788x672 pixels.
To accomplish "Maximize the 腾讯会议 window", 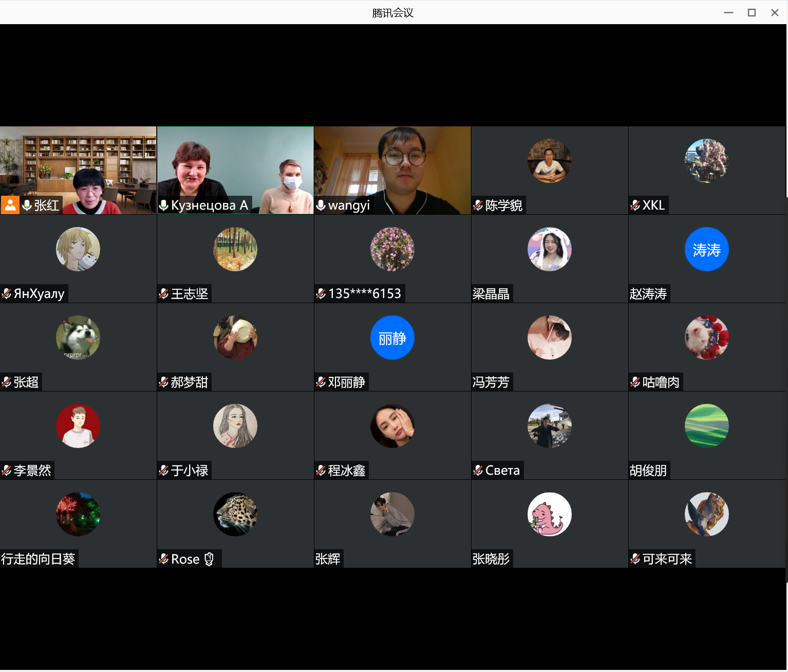I will tap(752, 13).
